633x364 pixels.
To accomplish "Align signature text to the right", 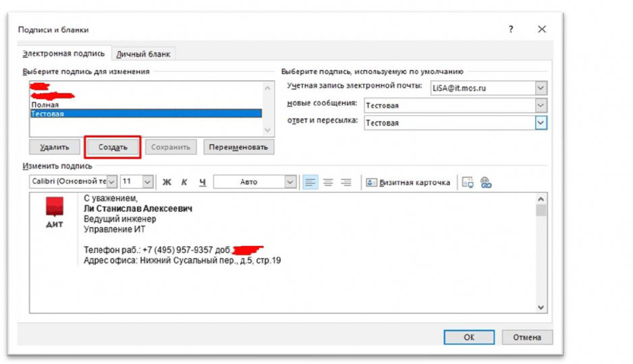I will [x=346, y=182].
